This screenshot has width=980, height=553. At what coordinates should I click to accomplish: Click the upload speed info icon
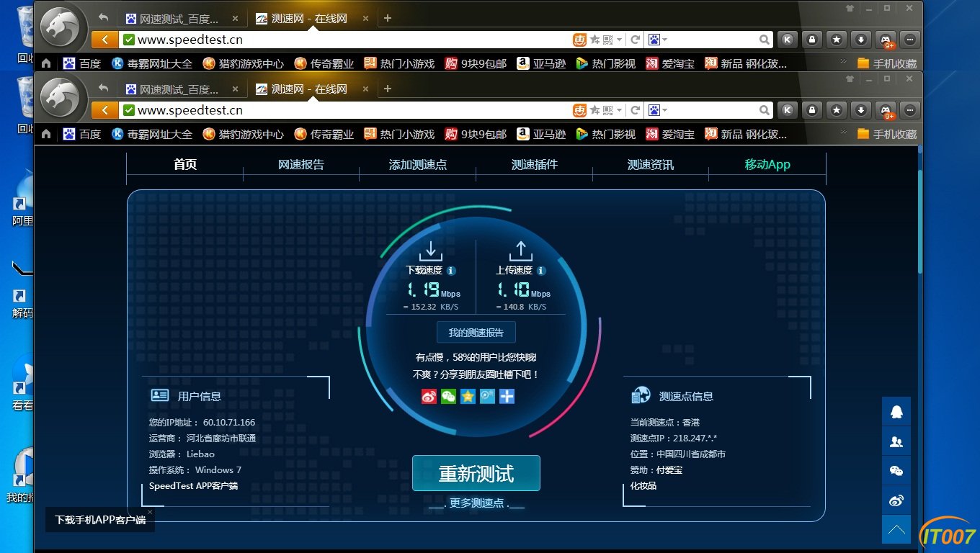[541, 271]
